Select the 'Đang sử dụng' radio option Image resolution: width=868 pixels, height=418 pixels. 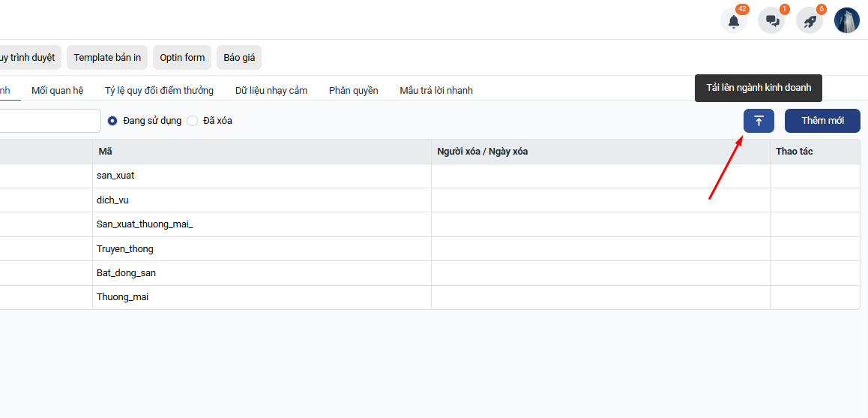click(x=113, y=121)
